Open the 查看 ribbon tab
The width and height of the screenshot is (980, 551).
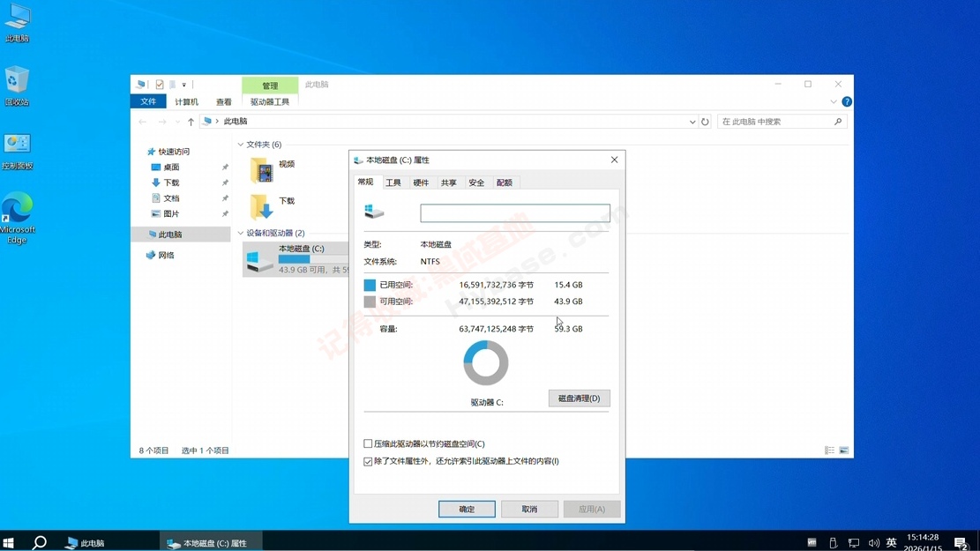[x=224, y=101]
